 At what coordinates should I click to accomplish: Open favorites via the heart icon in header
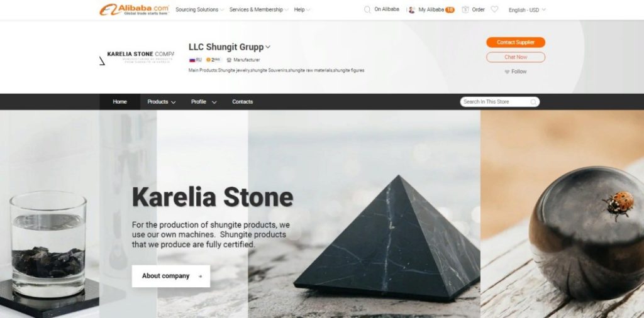[x=494, y=9]
